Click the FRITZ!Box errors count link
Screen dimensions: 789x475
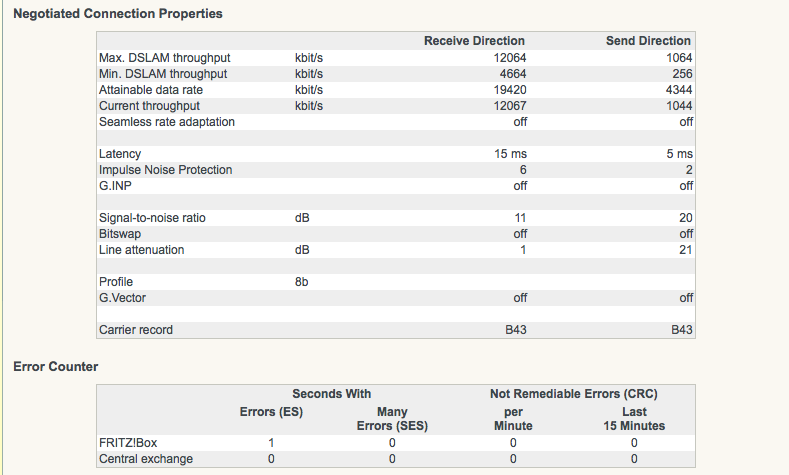(271, 443)
